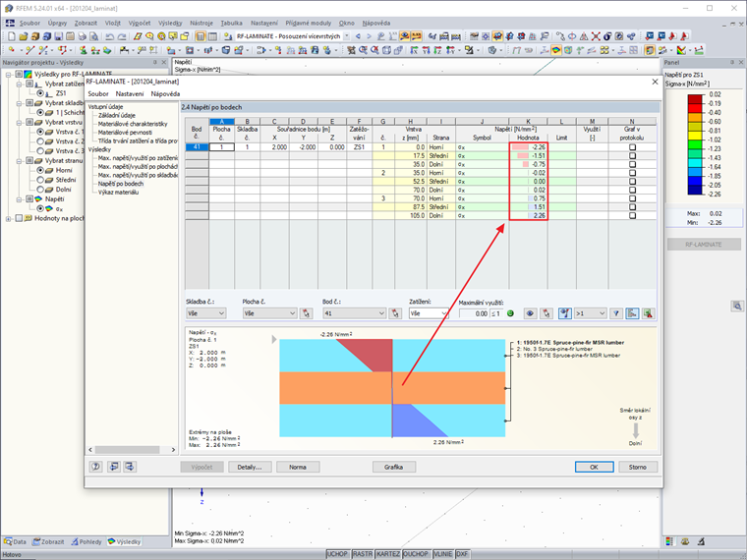Image resolution: width=747 pixels, height=560 pixels.
Task: Open the Nastavení menu in RF-LAMINATE dialog
Action: tap(130, 93)
